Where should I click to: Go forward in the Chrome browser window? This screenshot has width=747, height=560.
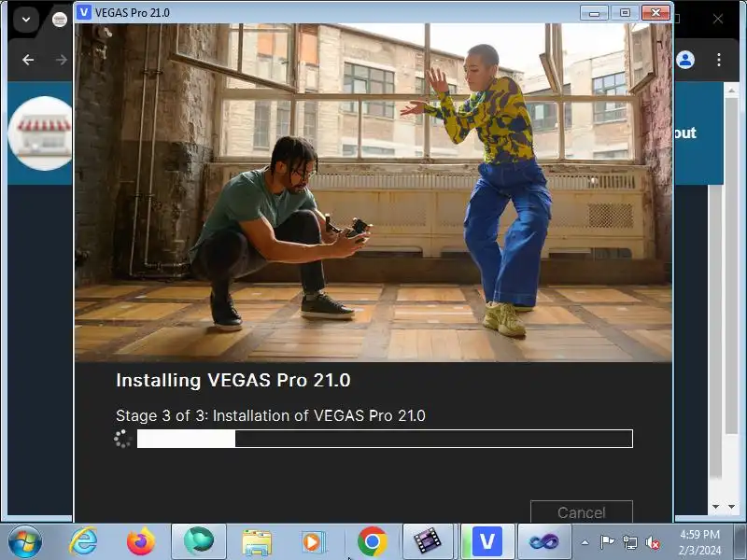(x=61, y=60)
